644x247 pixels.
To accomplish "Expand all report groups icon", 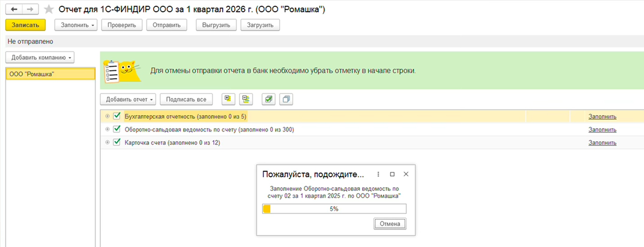I will point(228,99).
